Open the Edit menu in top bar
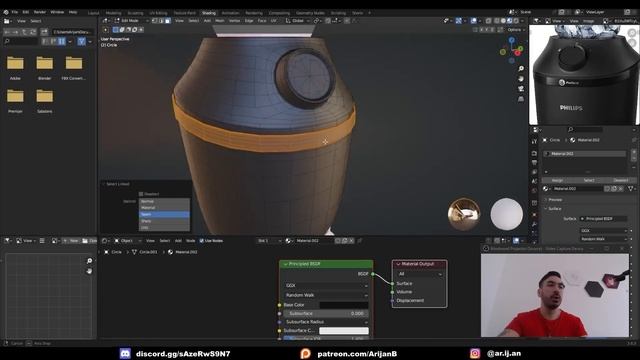Image resolution: width=640 pixels, height=360 pixels. click(26, 12)
